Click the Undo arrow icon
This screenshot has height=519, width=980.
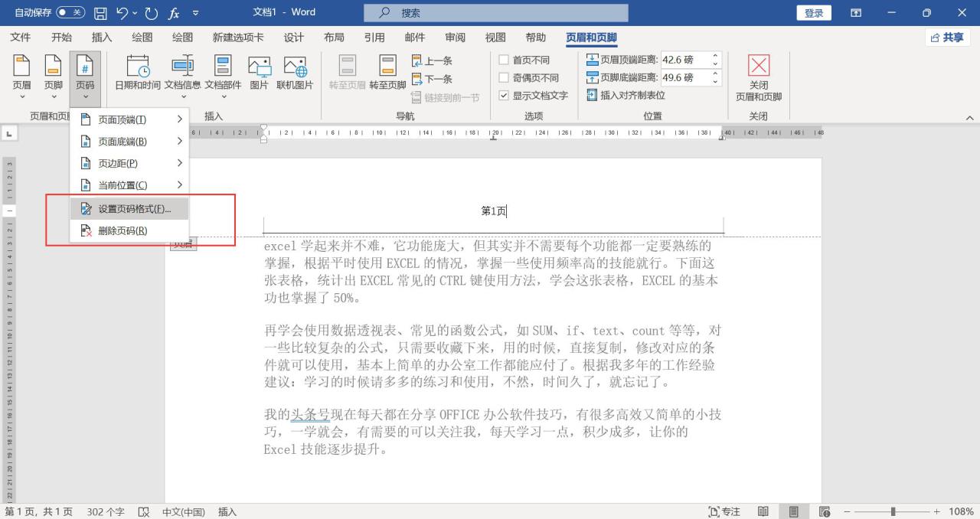click(122, 13)
